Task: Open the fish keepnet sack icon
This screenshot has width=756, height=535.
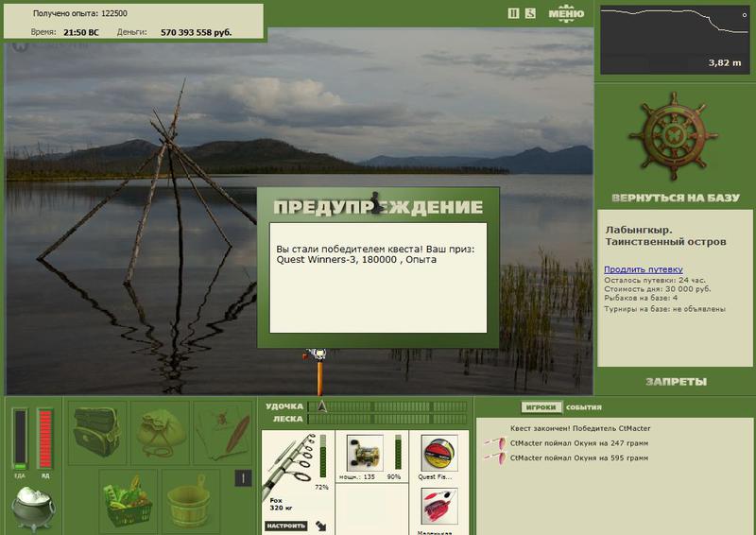Action: pyautogui.click(x=160, y=432)
